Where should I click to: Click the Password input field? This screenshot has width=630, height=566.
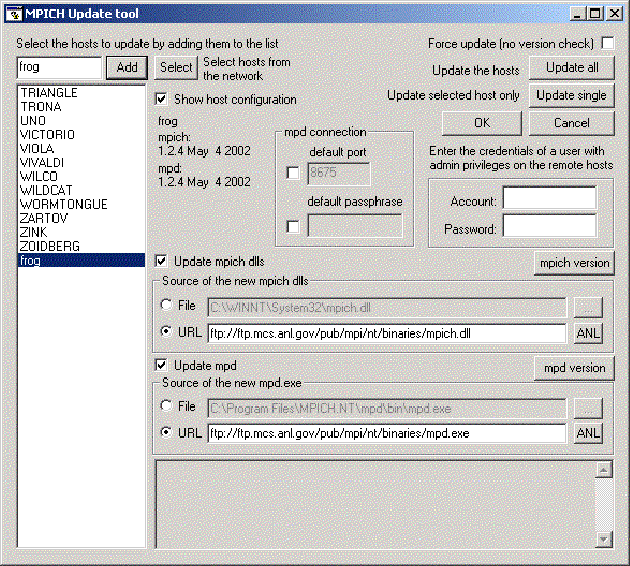550,225
